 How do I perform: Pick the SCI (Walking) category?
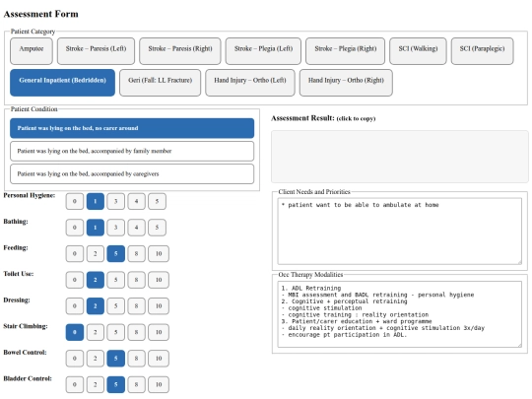pos(418,51)
